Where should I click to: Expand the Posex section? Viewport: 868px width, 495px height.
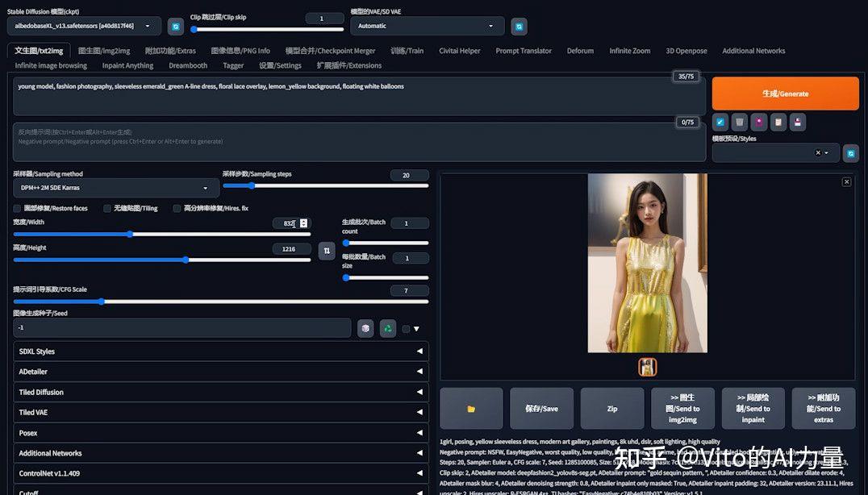point(221,433)
